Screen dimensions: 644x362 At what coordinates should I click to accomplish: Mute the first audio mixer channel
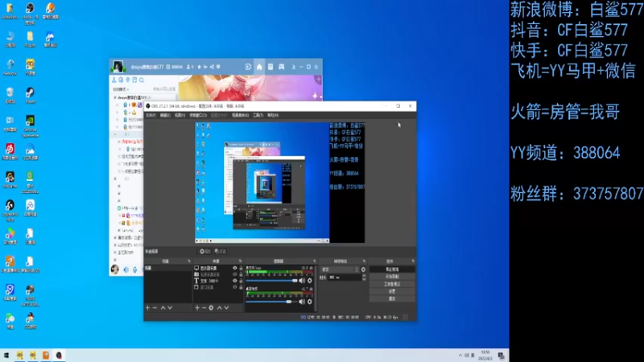[x=303, y=281]
